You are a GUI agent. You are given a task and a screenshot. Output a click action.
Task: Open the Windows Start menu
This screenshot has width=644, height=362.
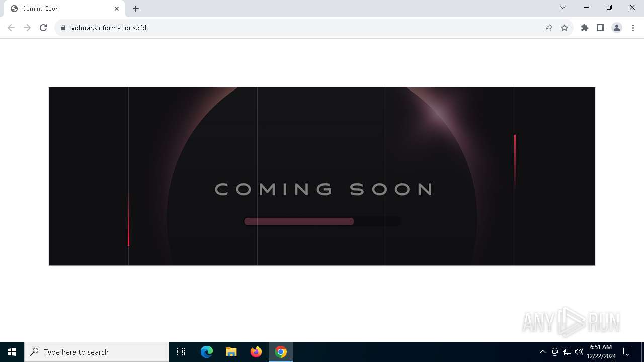pos(12,352)
